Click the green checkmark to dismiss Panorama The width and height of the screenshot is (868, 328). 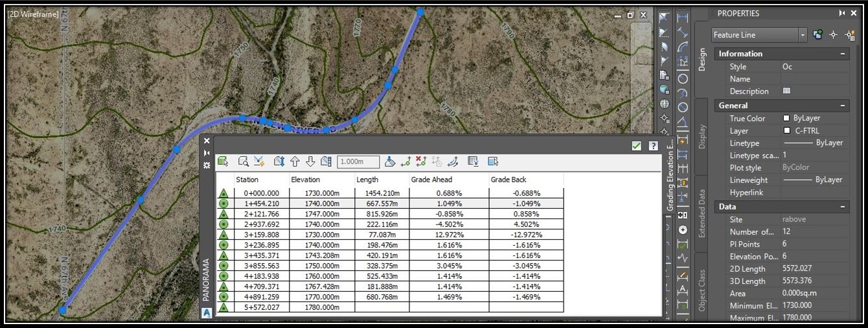[x=637, y=146]
